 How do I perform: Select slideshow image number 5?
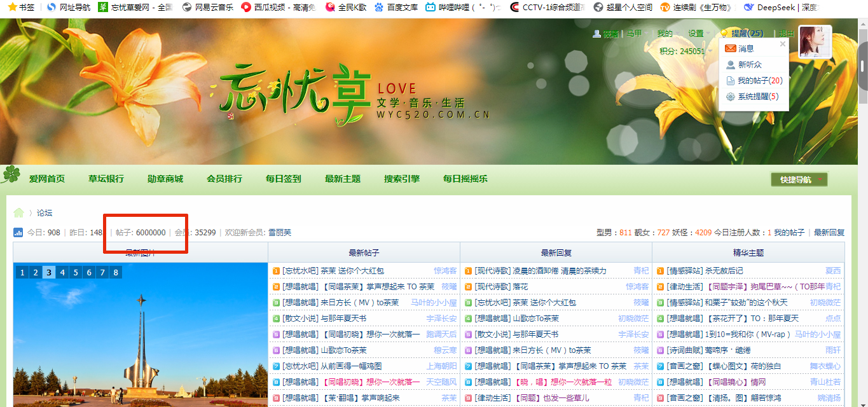point(76,273)
